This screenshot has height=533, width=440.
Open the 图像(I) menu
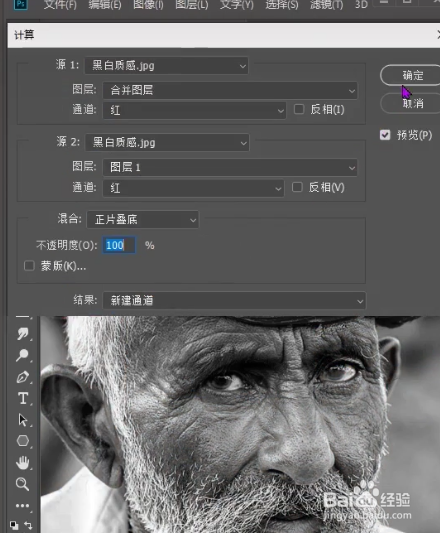click(x=148, y=5)
